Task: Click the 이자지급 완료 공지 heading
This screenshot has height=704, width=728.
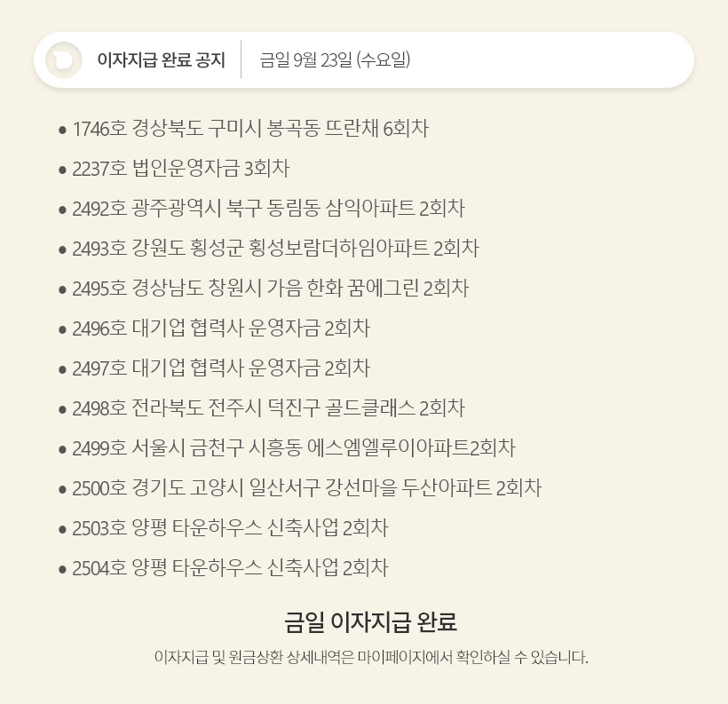Action: (x=161, y=59)
